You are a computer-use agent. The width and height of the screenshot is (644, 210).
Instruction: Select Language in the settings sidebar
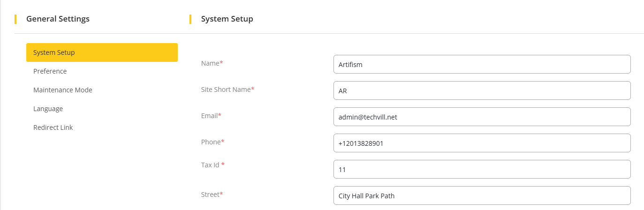pos(48,109)
